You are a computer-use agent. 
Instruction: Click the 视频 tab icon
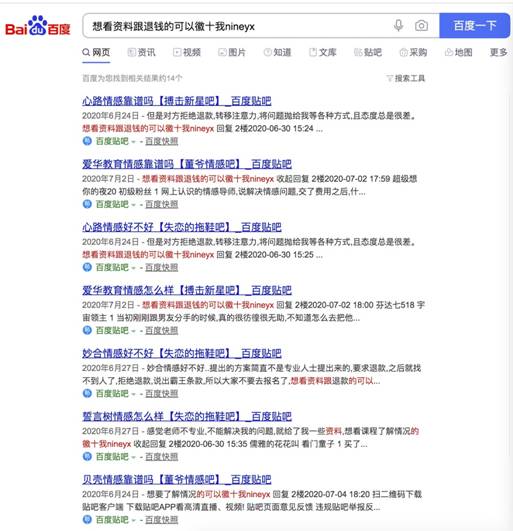point(177,52)
